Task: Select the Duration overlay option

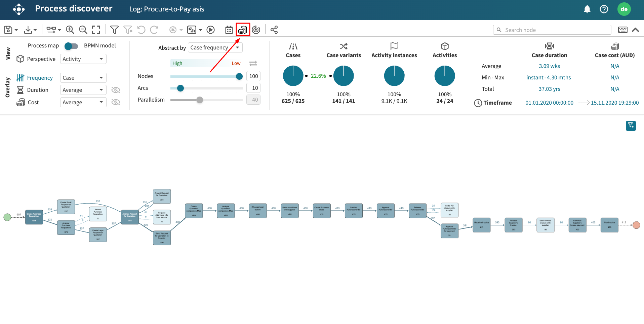Action: point(38,90)
